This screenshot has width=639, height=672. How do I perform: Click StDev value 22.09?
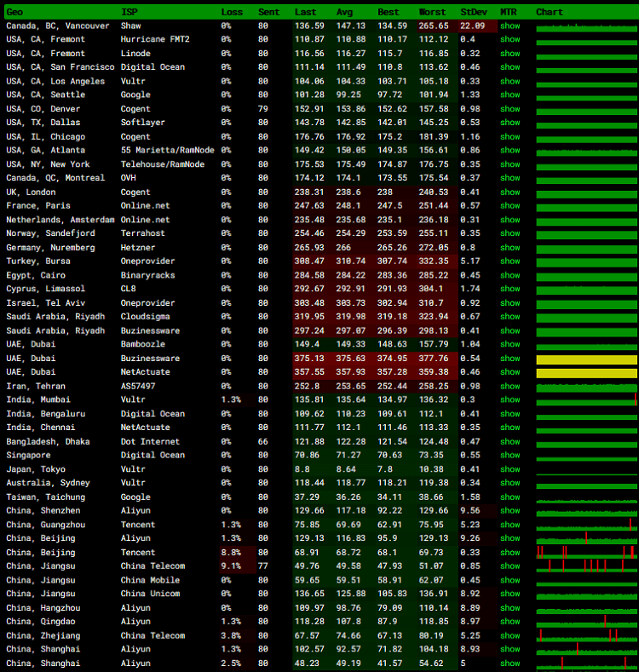472,26
